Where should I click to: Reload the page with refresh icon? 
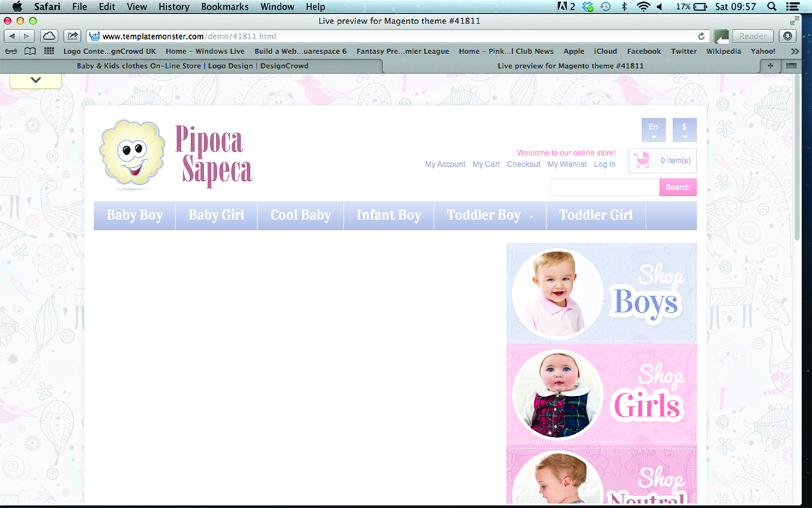[x=701, y=36]
